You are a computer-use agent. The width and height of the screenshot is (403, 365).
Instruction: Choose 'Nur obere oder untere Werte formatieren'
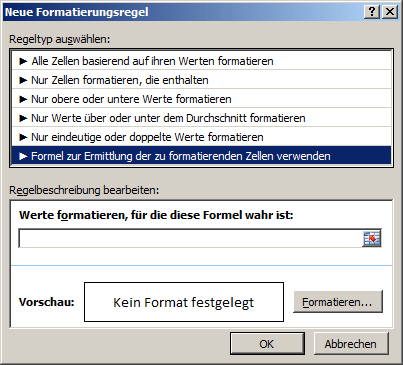coord(201,99)
